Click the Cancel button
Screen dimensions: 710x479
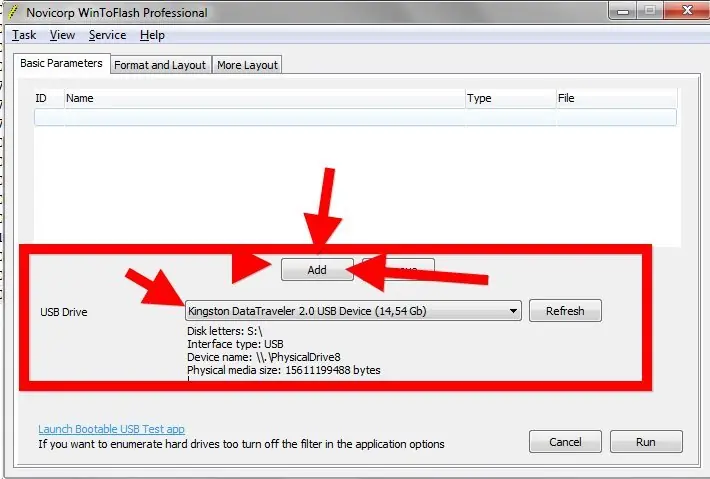[x=565, y=442]
